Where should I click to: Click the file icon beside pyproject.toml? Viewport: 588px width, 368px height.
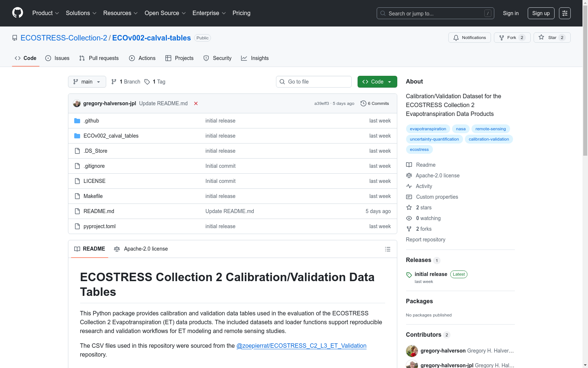pos(77,226)
